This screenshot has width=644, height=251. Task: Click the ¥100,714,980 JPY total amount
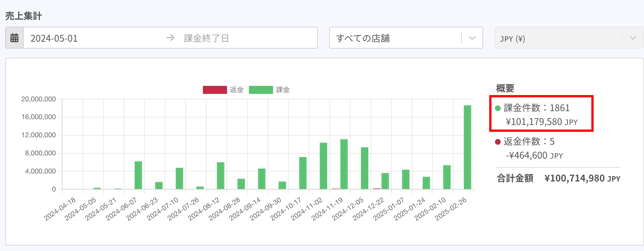tap(582, 178)
